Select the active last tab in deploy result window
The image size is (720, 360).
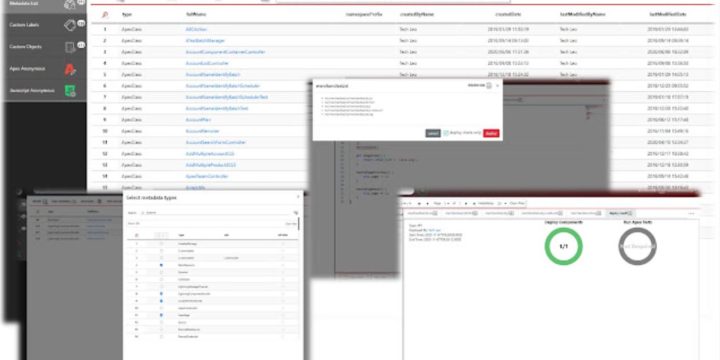[x=620, y=214]
